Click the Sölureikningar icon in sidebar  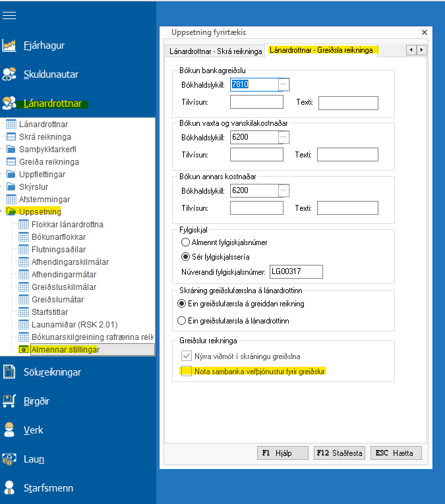click(9, 372)
